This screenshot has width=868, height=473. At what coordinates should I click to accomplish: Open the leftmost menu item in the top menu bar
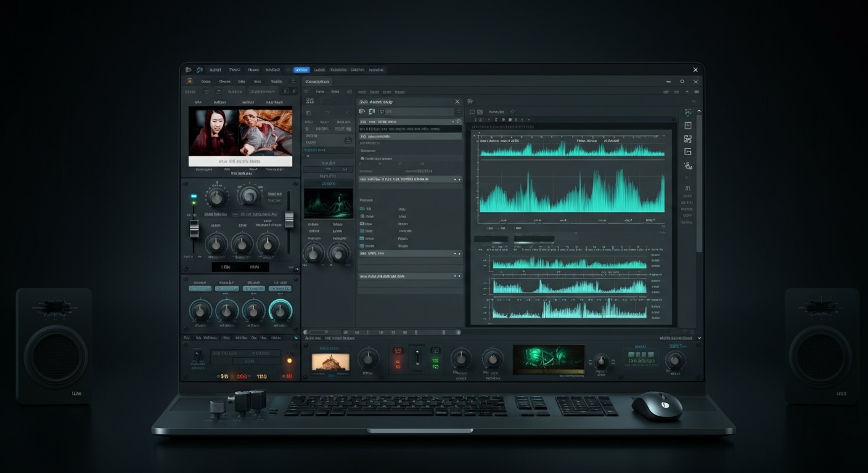coord(214,70)
